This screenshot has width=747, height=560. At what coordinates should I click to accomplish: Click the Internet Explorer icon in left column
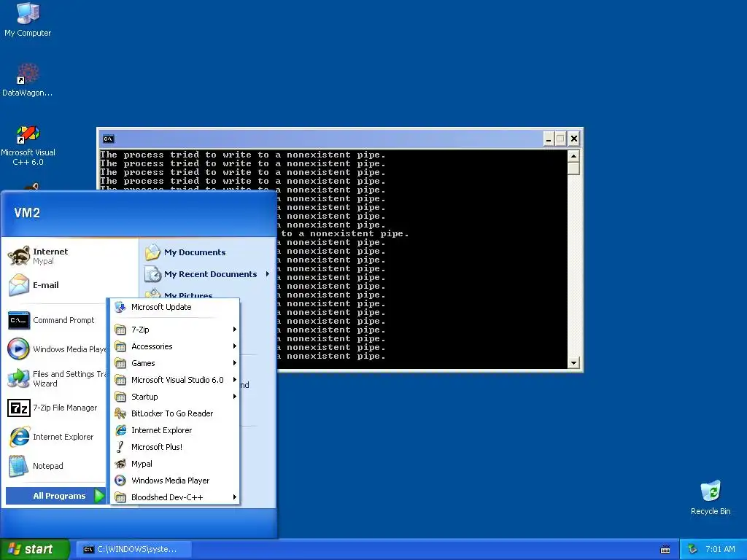coord(19,437)
